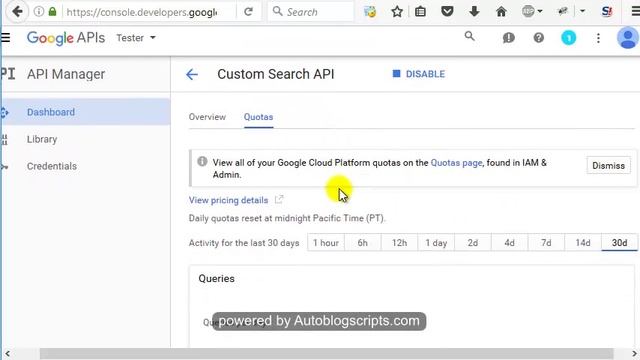Click the browser Search box
Viewport: 640px width, 360px height.
pyautogui.click(x=311, y=12)
